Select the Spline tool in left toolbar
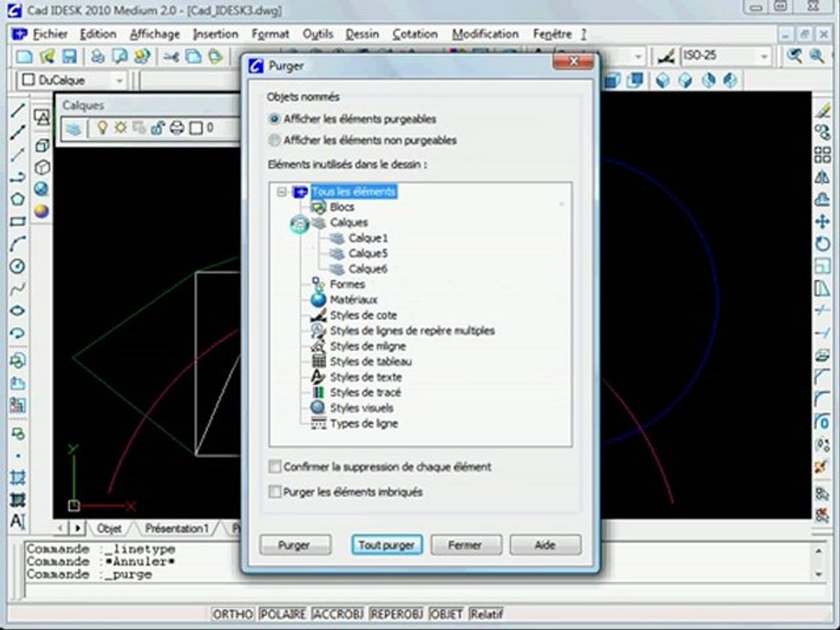 17,289
